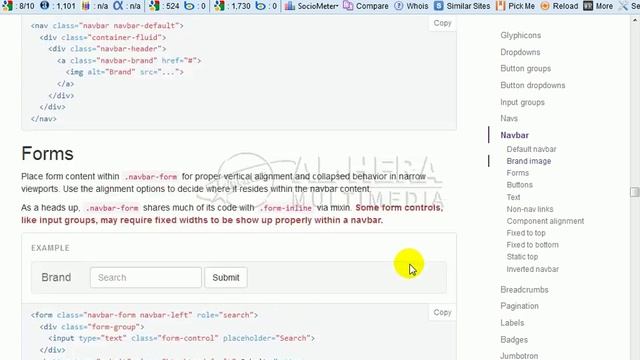Image resolution: width=640 pixels, height=360 pixels.
Task: Select Static top sub-item
Action: [x=522, y=257]
